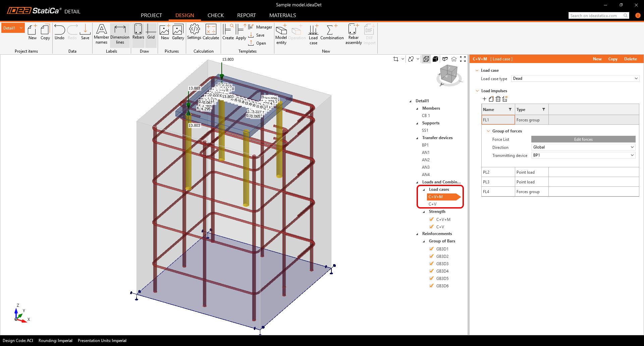Image resolution: width=644 pixels, height=346 pixels.
Task: Delete the selected load impulse with trash icon
Action: (x=498, y=99)
